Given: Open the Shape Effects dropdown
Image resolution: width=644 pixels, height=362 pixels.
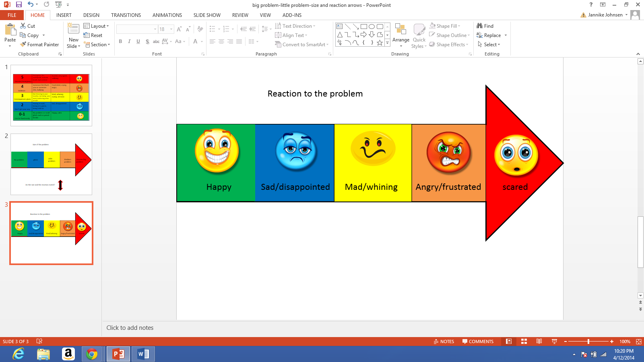Looking at the screenshot, I should tap(448, 45).
